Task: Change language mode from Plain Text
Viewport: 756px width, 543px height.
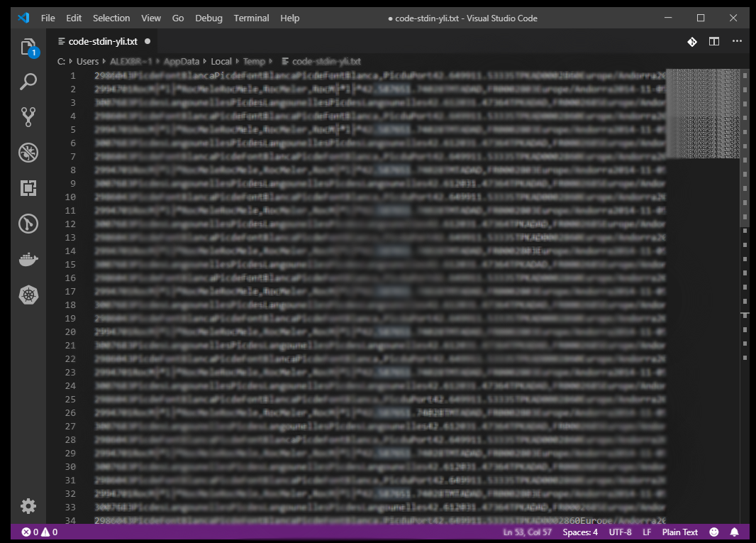Action: pyautogui.click(x=679, y=532)
